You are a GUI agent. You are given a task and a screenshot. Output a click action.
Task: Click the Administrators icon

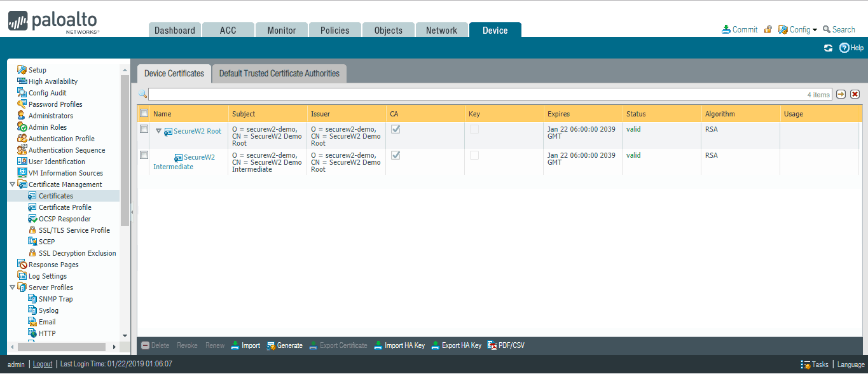coord(22,116)
